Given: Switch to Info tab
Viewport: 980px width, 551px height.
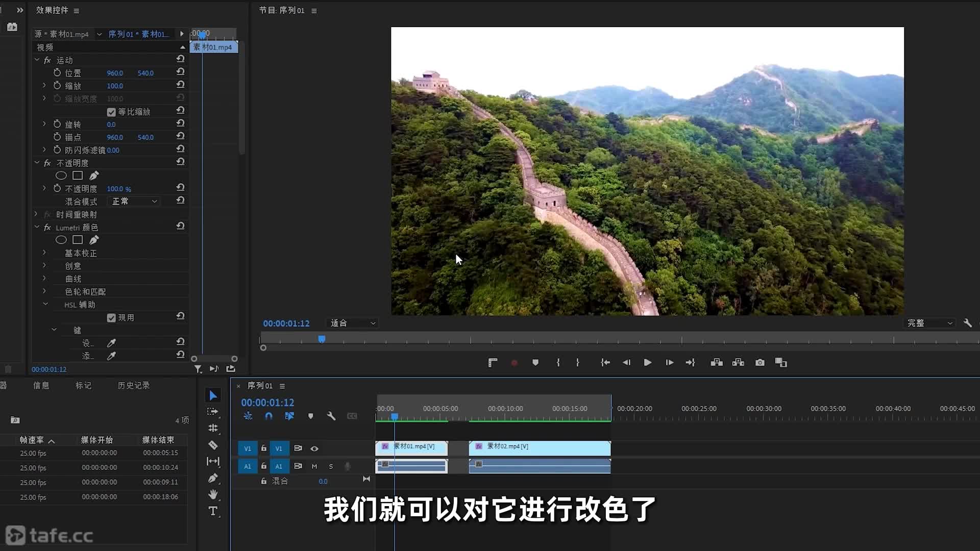Looking at the screenshot, I should (x=41, y=386).
